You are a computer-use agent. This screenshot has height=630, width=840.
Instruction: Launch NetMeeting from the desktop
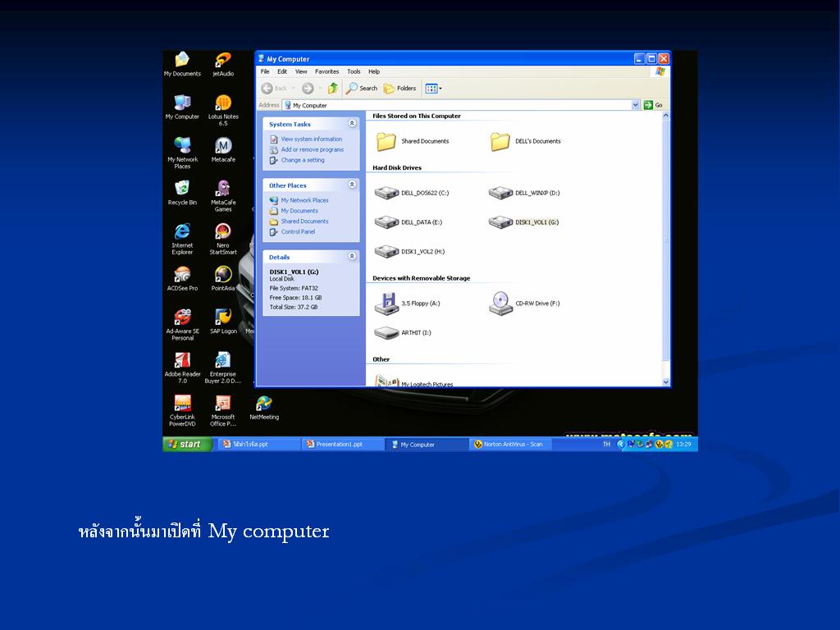(264, 408)
